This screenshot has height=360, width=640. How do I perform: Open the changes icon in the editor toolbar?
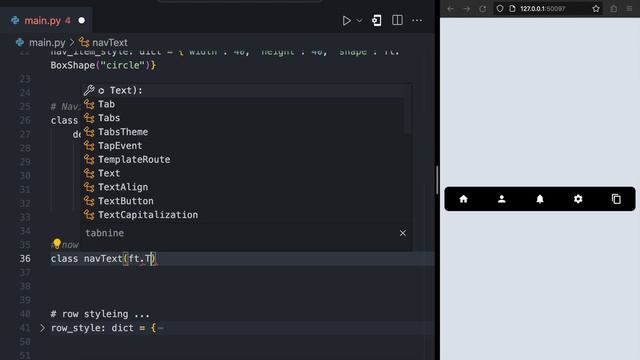376,20
